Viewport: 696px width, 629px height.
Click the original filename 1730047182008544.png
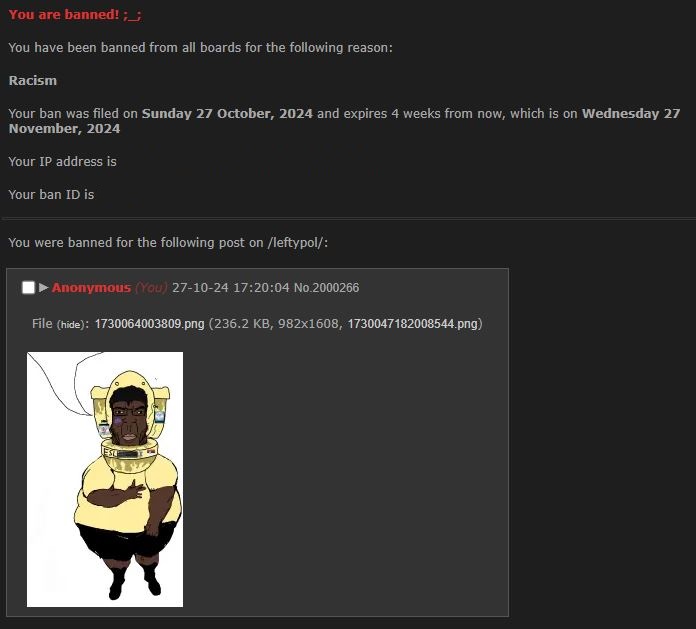click(413, 324)
